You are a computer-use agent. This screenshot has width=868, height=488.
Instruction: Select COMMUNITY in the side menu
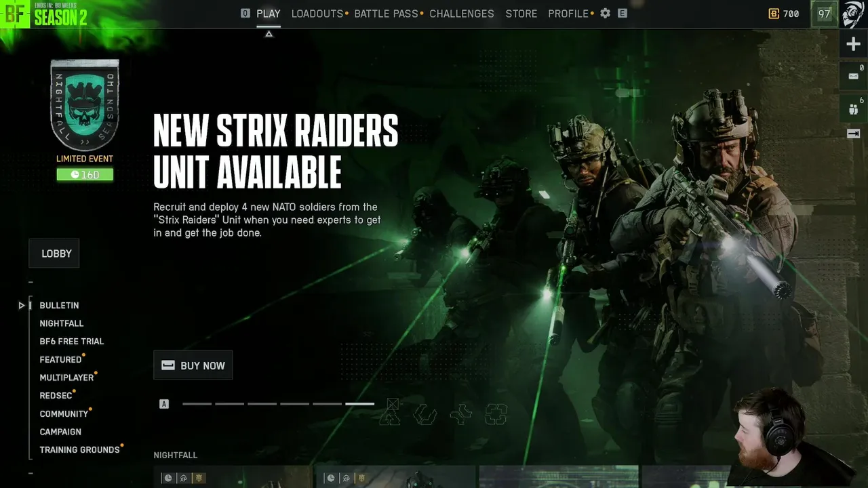coord(64,414)
